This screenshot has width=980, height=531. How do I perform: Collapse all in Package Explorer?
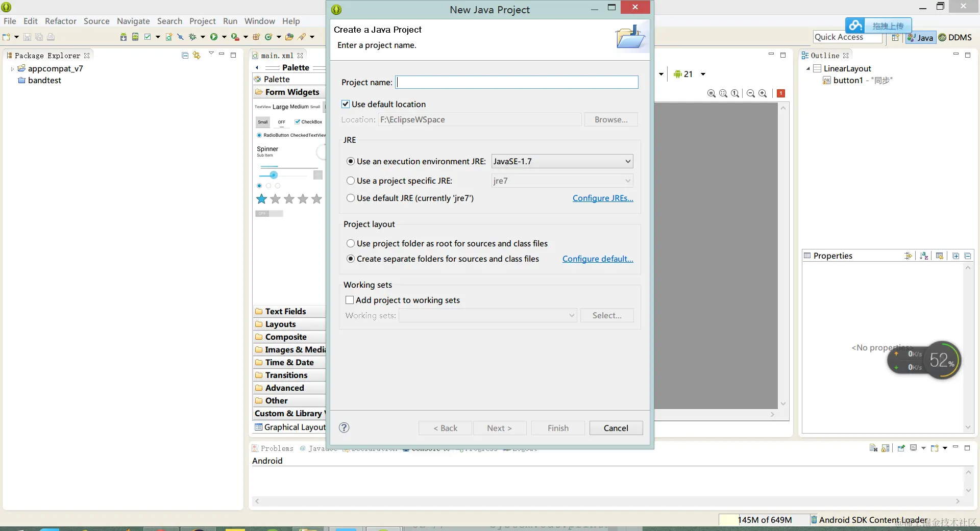[x=185, y=55]
